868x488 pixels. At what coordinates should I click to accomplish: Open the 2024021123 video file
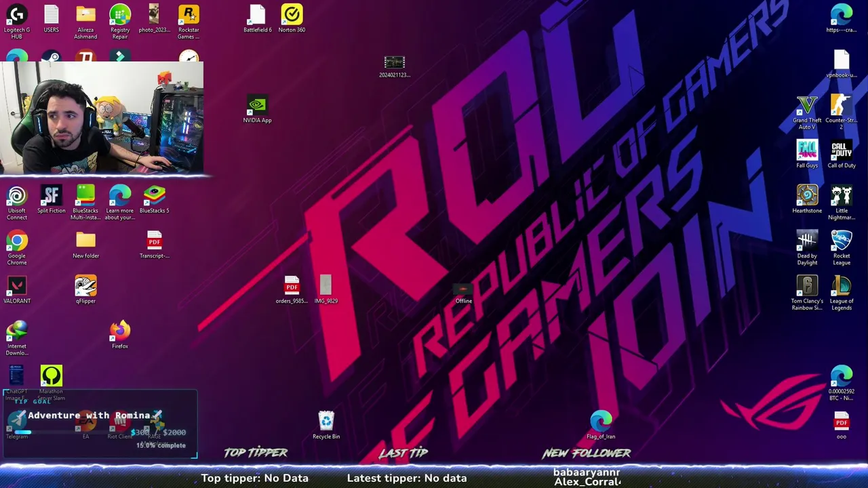(x=395, y=67)
